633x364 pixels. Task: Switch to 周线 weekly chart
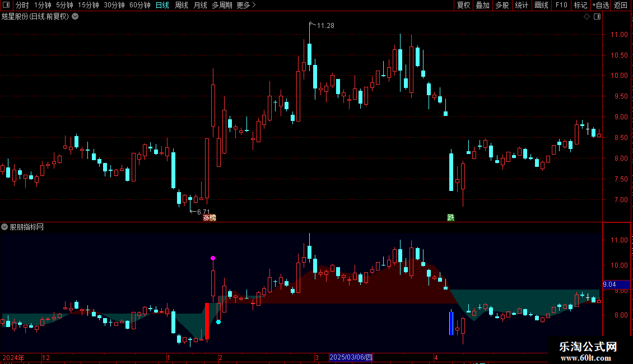pos(181,5)
